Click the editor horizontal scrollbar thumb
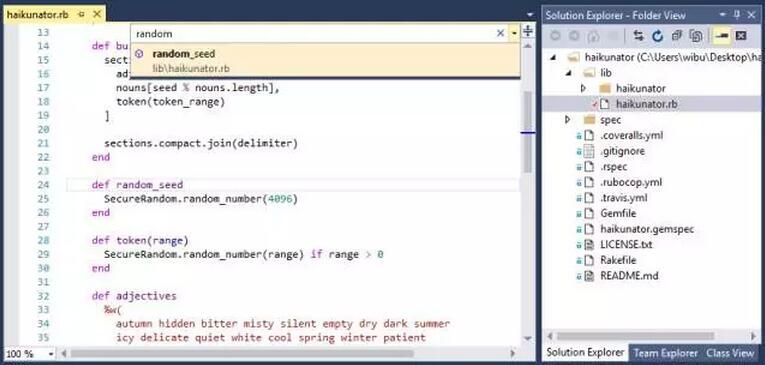The width and height of the screenshot is (765, 365). 242,353
